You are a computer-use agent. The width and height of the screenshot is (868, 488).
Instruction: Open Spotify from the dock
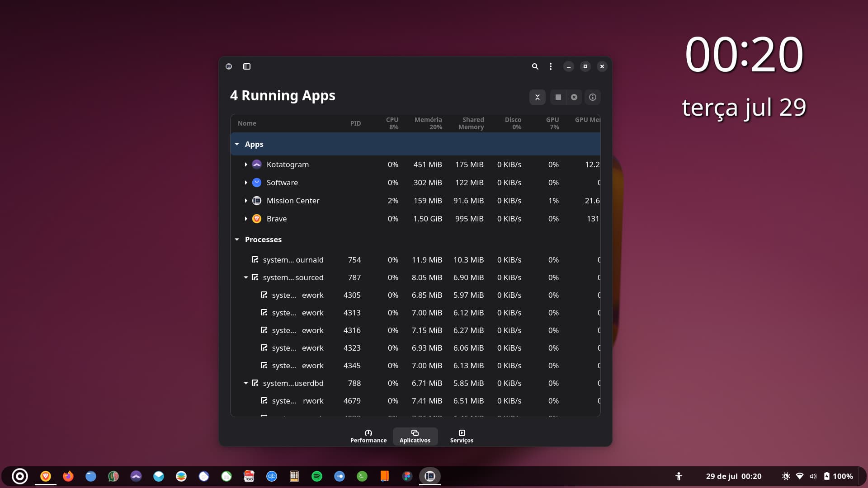[317, 476]
